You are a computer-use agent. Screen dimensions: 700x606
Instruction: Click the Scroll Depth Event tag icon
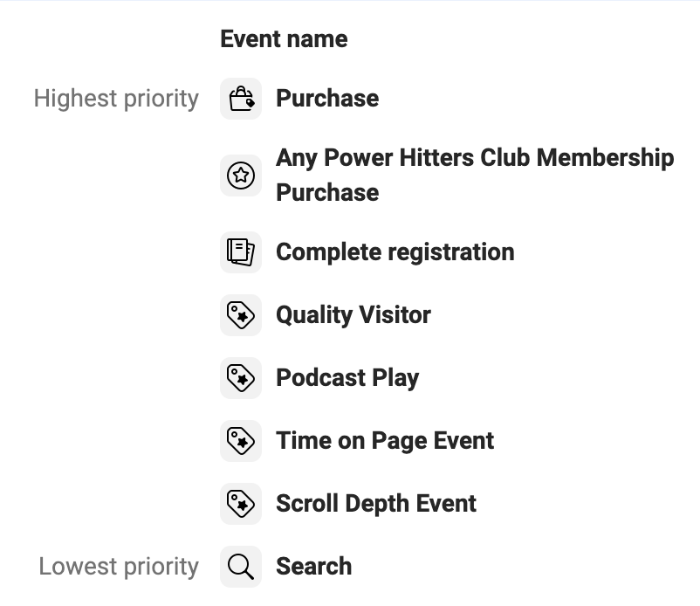tap(240, 504)
